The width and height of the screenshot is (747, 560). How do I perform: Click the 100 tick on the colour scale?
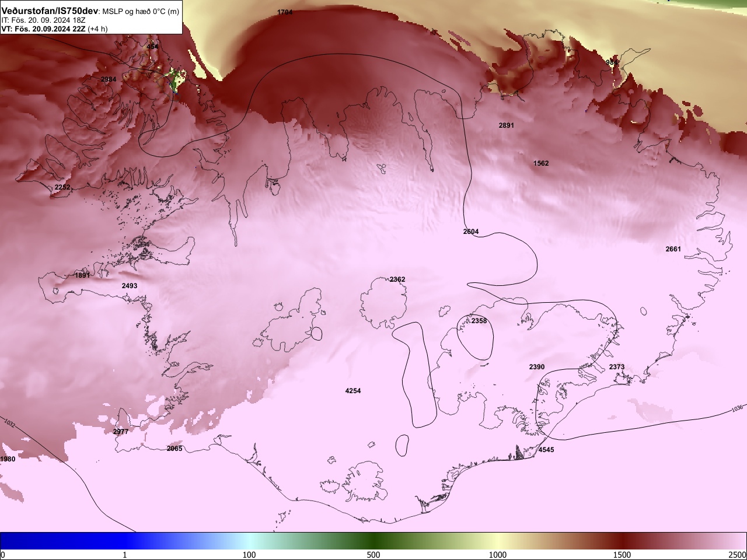point(249,555)
